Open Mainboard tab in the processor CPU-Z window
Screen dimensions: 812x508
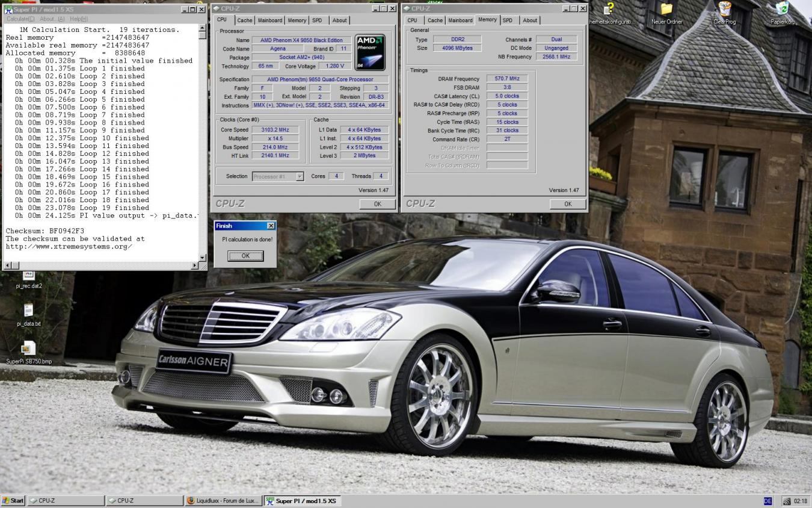coord(269,20)
